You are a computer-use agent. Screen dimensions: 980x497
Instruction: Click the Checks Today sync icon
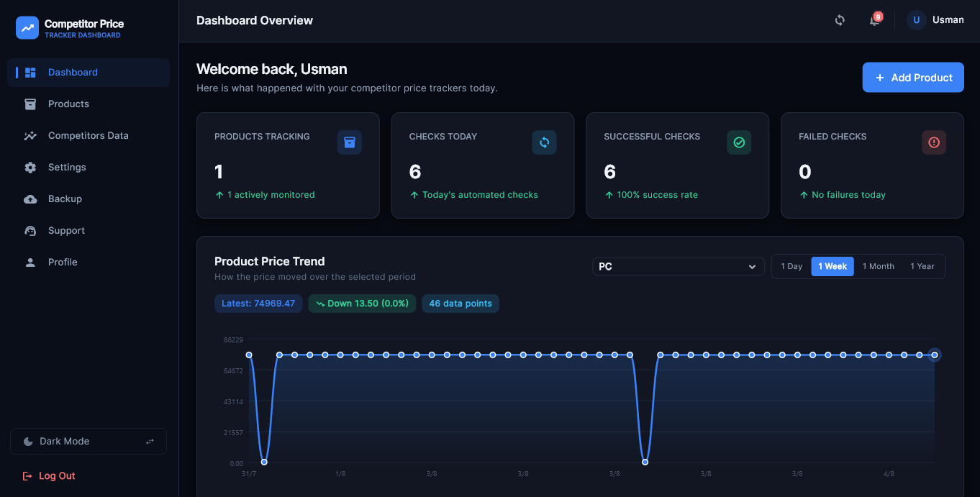point(544,142)
